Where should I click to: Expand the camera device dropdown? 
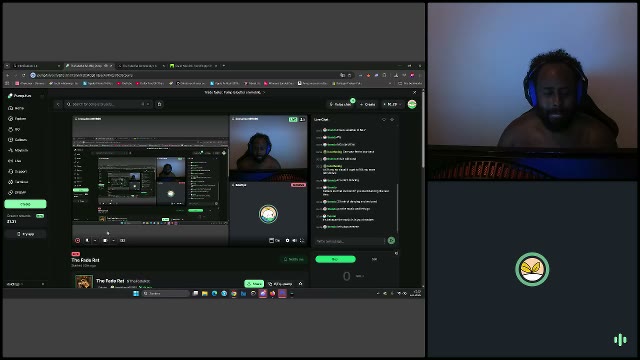(x=113, y=240)
